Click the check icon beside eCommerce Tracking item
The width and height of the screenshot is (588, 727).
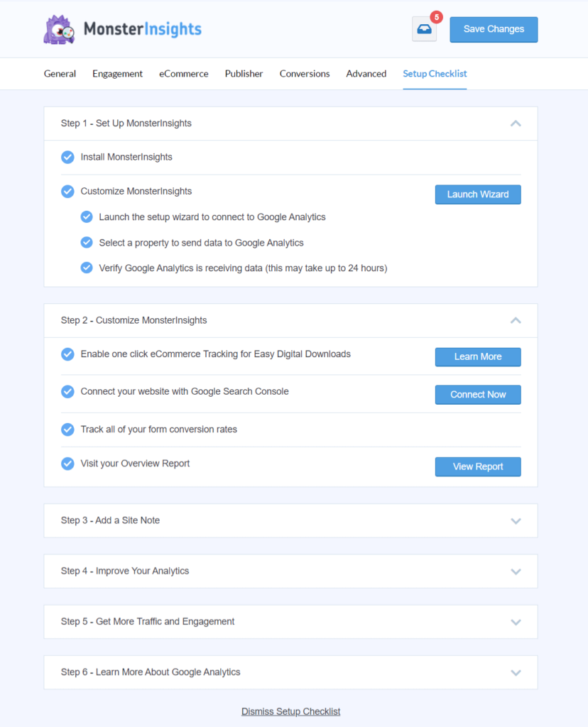pos(67,354)
